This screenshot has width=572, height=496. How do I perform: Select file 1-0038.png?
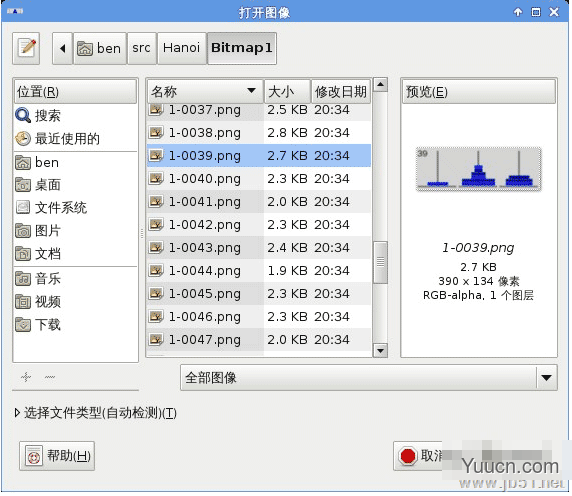[x=259, y=133]
